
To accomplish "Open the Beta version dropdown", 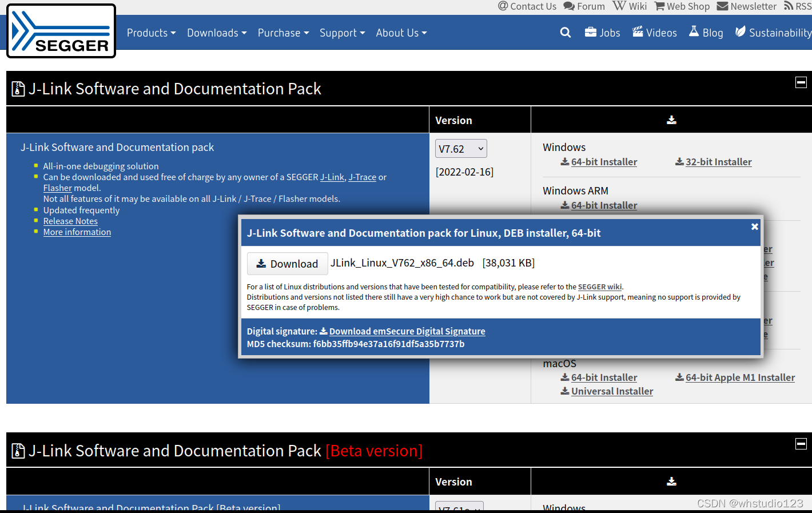I will click(459, 506).
